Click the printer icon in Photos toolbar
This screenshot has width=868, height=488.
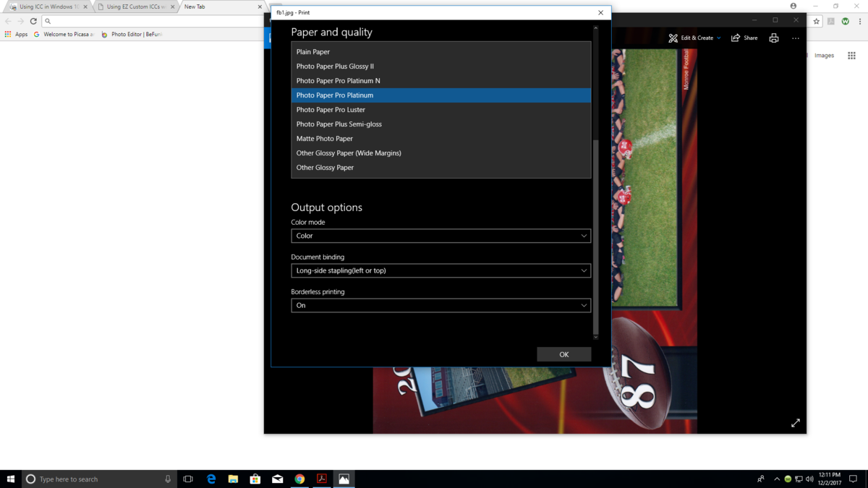773,38
